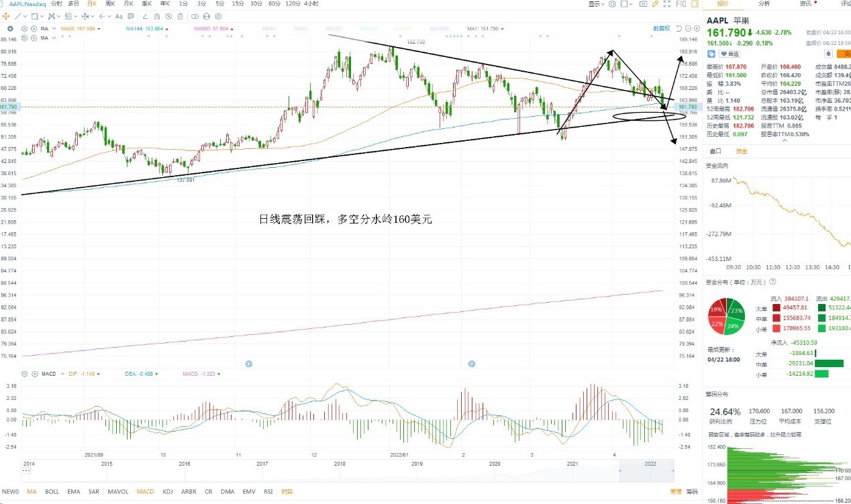The width and height of the screenshot is (851, 504).
Task: Click the orange 买 buy button
Action: 842,54
